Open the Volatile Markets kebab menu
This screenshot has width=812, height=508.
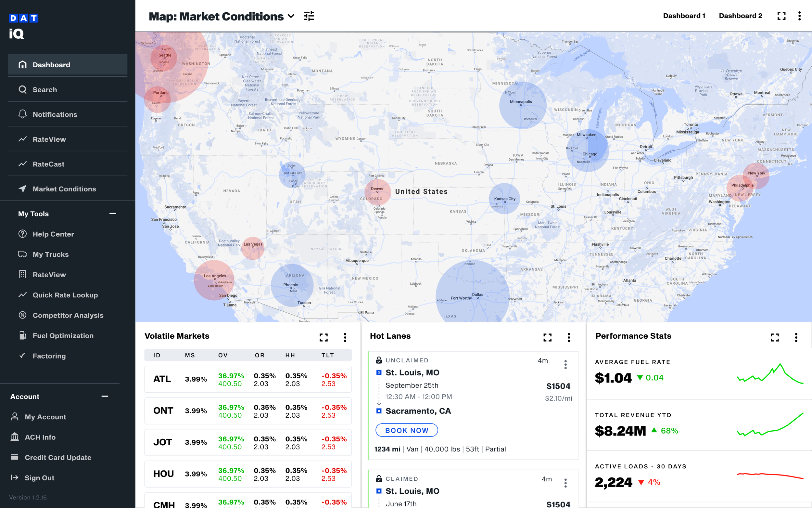point(345,337)
